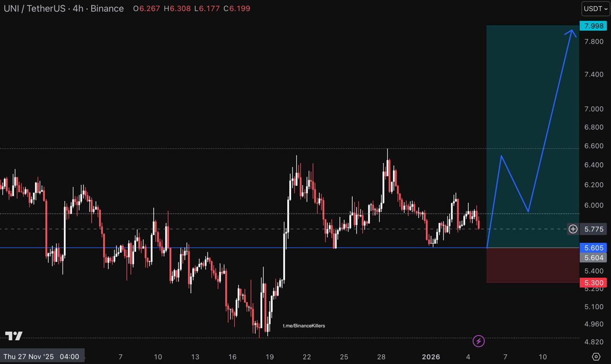Click the purple lightning bolt icon
Screen dimensions: 611x364
(478, 341)
